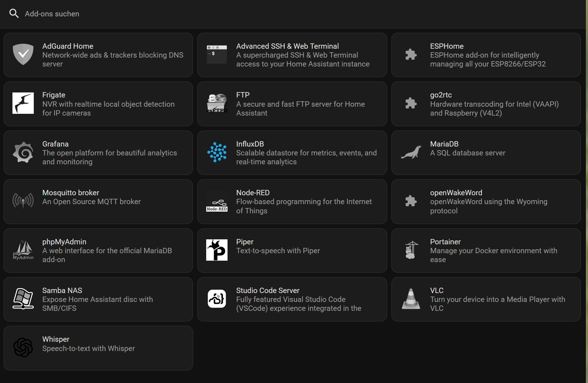The height and width of the screenshot is (383, 588).
Task: Click the phpMyAdmin title text
Action: tap(64, 242)
